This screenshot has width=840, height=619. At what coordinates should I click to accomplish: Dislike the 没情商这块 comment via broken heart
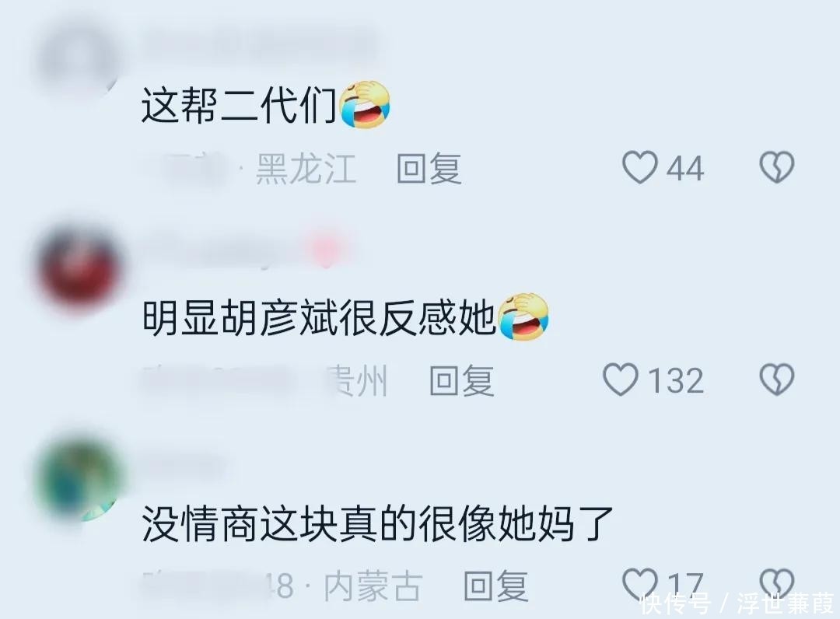point(777,584)
